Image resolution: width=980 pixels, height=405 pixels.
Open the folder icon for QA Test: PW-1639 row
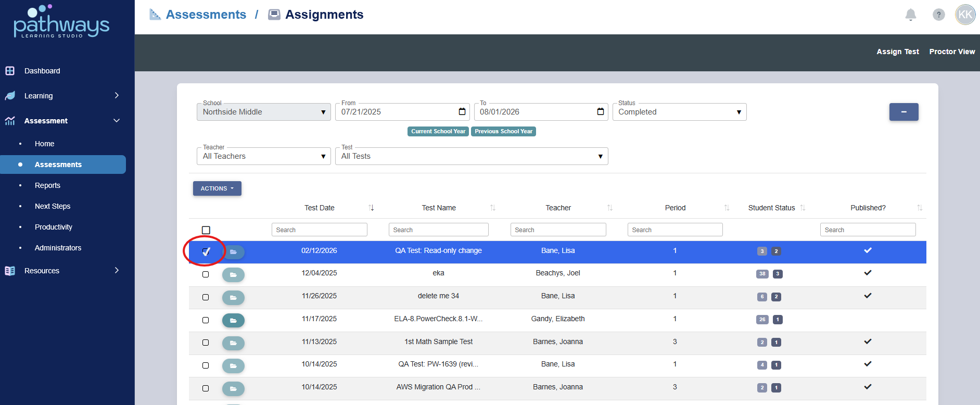coord(233,365)
